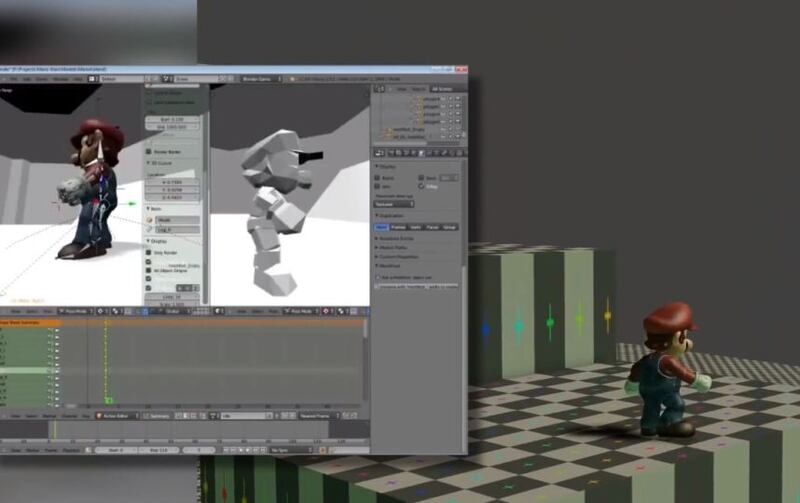Toggle the Name display checkbox

coord(378,178)
